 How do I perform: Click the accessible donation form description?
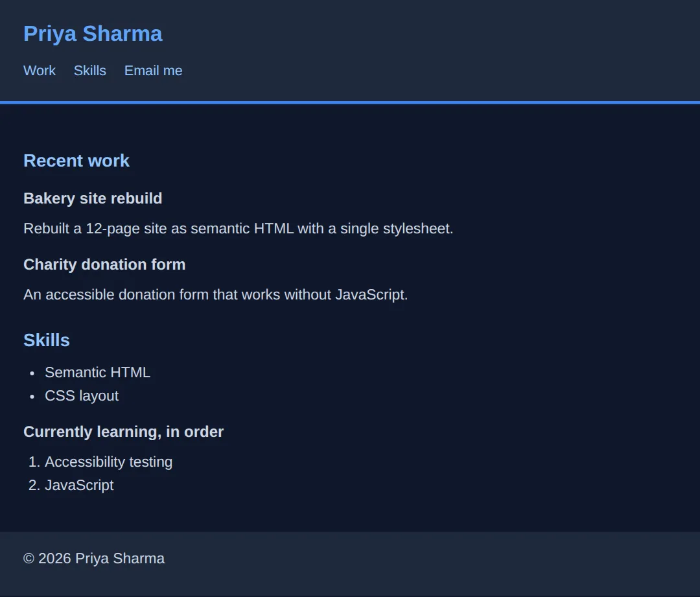click(x=216, y=295)
